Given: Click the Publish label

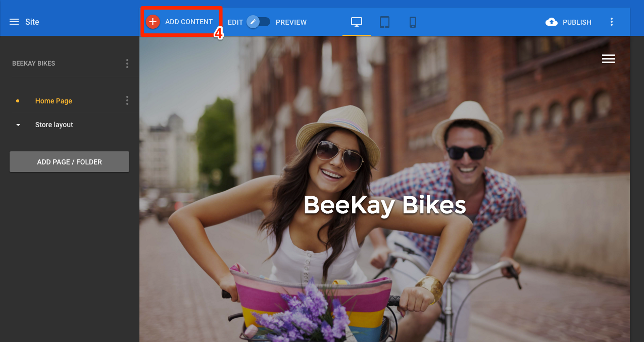Looking at the screenshot, I should coord(577,22).
